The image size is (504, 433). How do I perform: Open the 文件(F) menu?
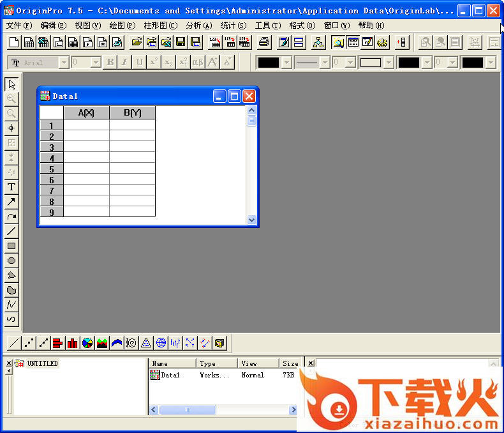click(19, 26)
